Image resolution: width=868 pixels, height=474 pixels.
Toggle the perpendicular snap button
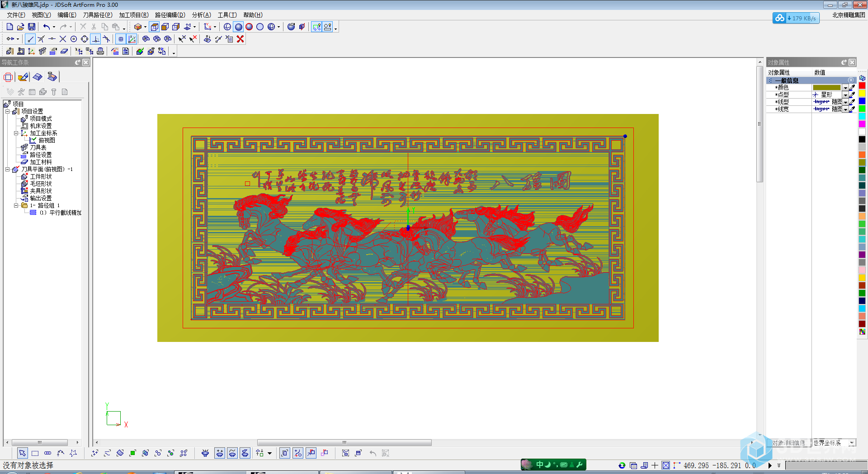95,39
